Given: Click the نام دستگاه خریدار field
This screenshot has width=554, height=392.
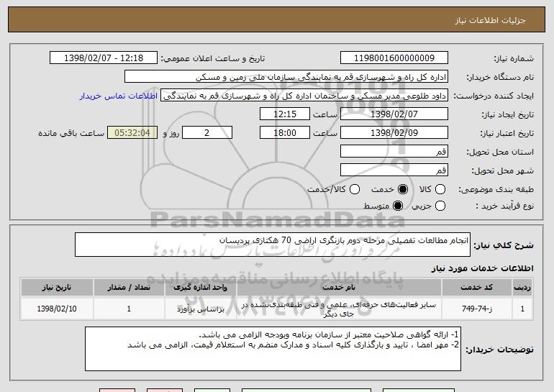Looking at the screenshot, I should click(286, 77).
